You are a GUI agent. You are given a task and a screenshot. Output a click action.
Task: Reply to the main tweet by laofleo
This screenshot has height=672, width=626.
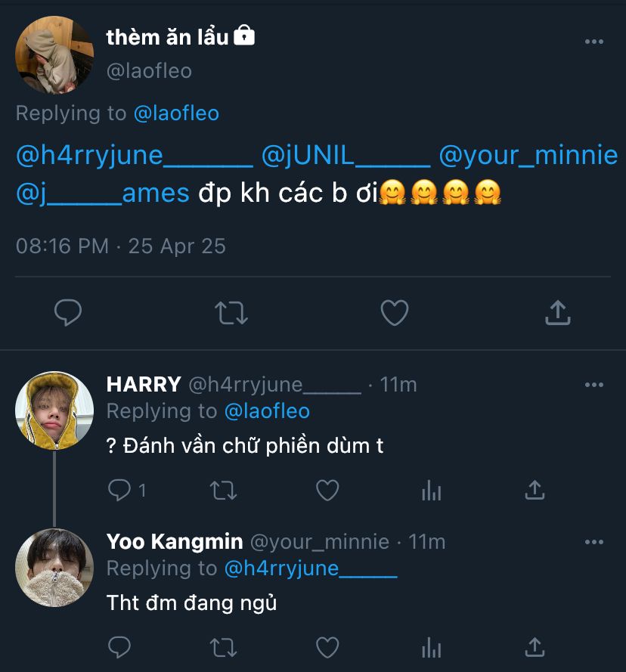pos(68,312)
